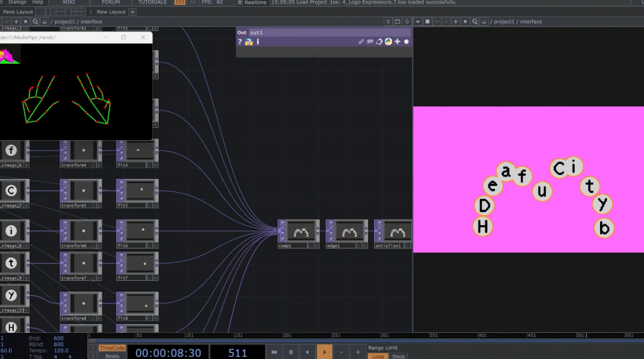The image size is (644, 359).
Task: Click the white dot icon in out1 panel
Action: (x=406, y=41)
